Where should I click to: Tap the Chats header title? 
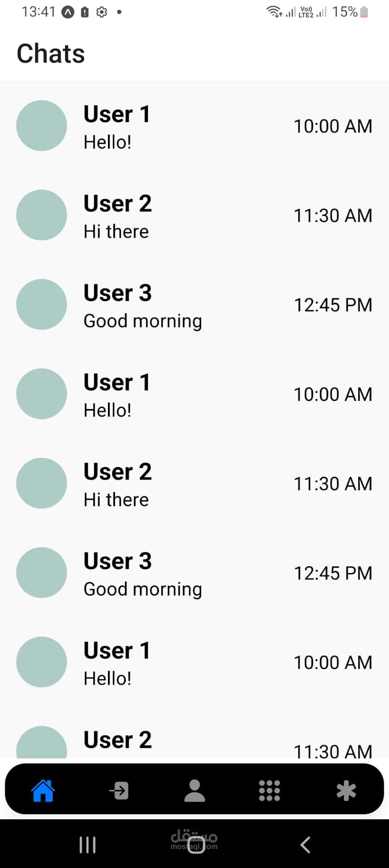coord(51,54)
